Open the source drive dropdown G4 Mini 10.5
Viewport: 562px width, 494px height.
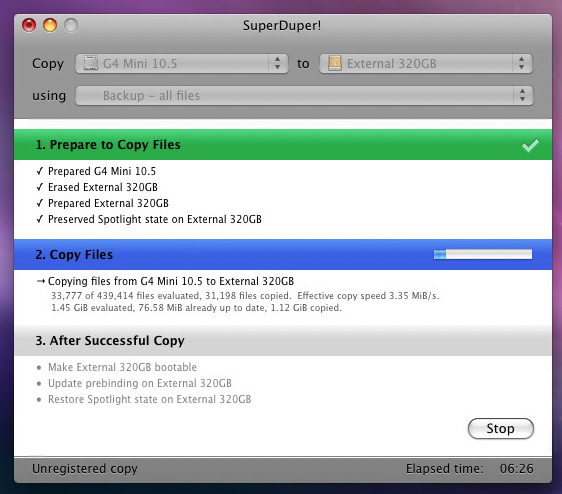pyautogui.click(x=182, y=63)
